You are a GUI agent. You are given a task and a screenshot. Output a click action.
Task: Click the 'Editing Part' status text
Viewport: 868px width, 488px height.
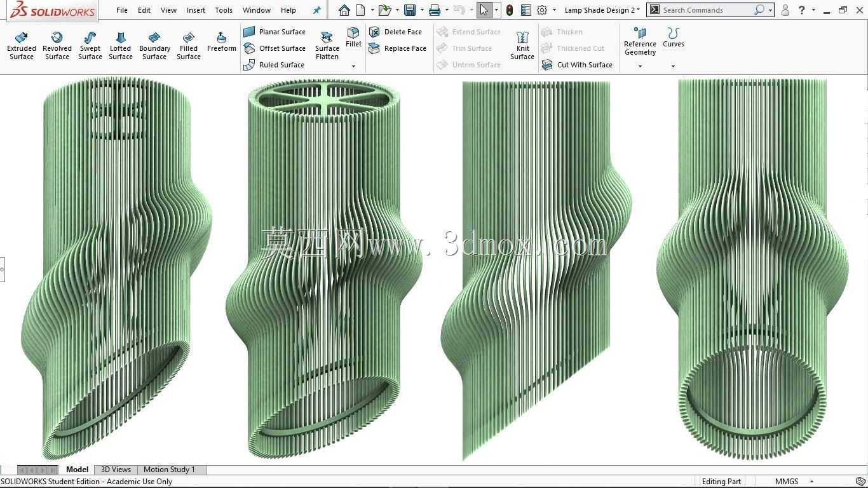pos(721,482)
